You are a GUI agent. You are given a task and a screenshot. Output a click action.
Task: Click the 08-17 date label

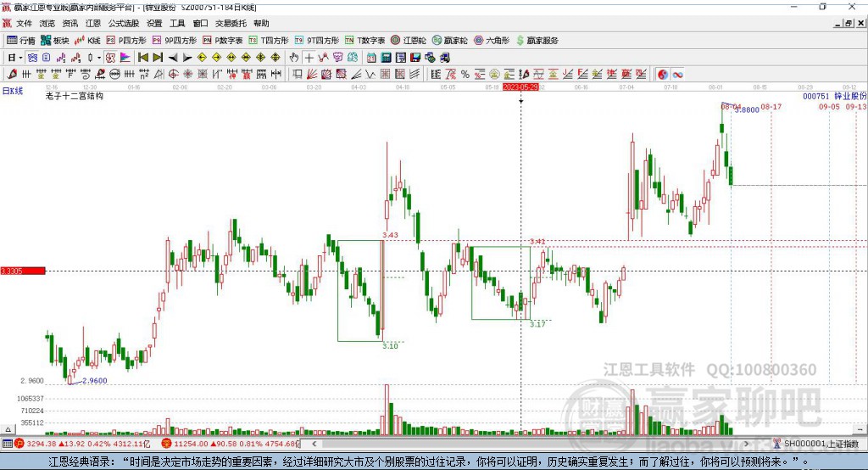click(771, 106)
